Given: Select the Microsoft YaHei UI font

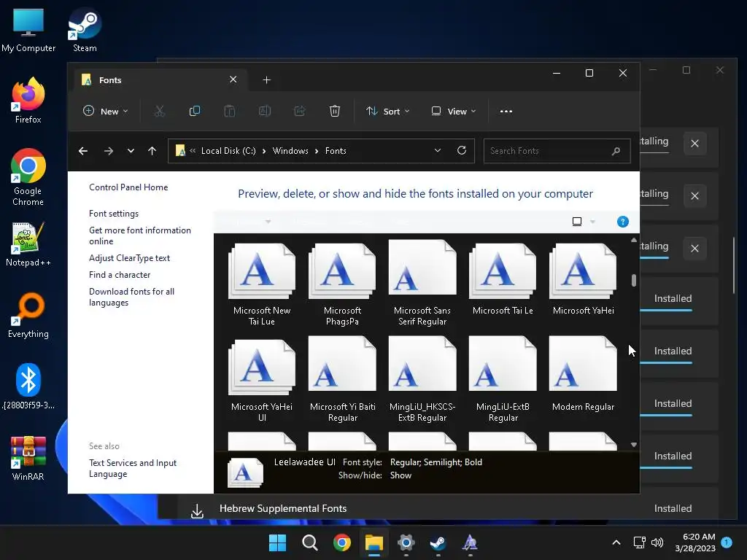Looking at the screenshot, I should coord(262,380).
